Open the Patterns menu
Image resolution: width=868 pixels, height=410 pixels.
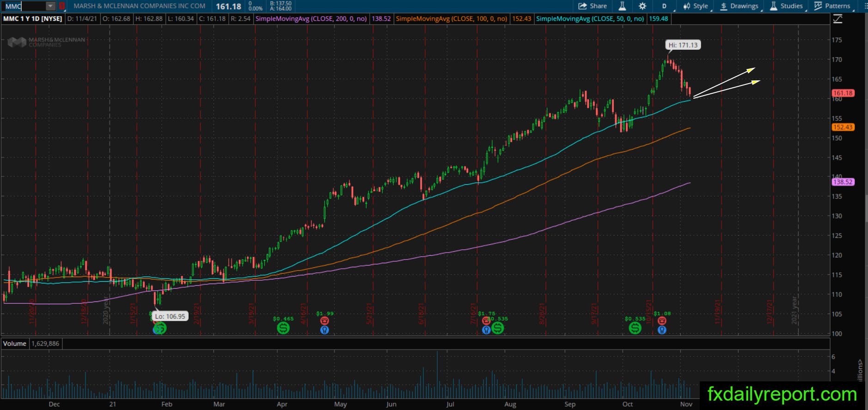[x=832, y=6]
